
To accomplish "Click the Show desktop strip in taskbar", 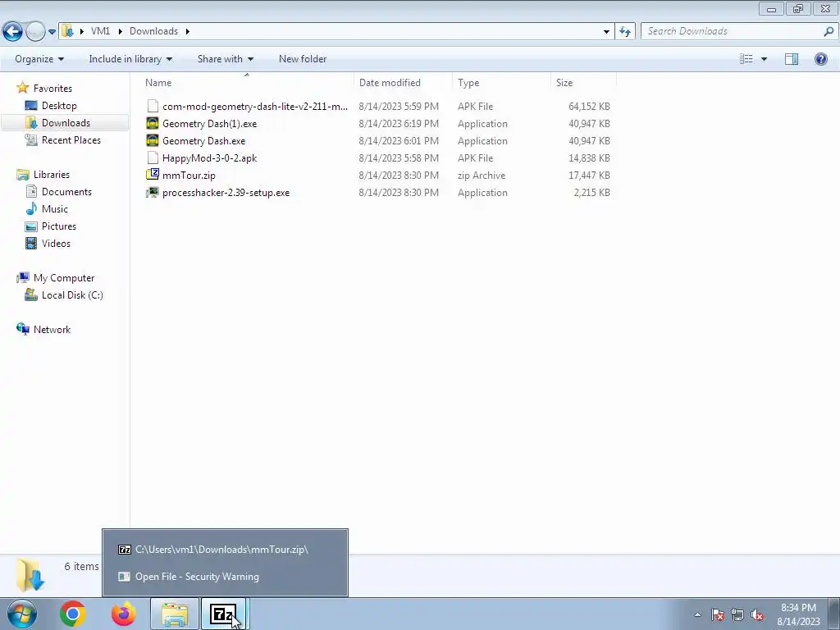I will coord(834,614).
